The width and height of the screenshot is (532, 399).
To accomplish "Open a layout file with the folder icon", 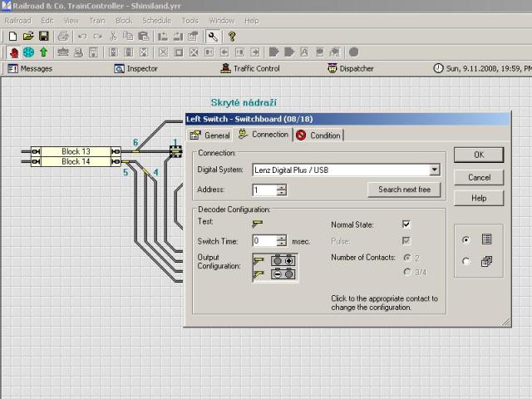I will pos(28,37).
